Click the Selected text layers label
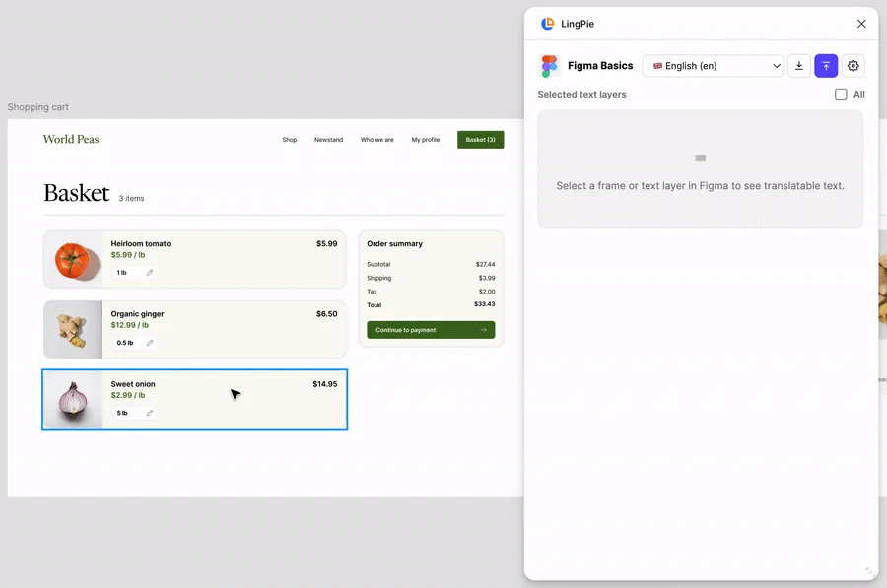Image resolution: width=887 pixels, height=588 pixels. click(581, 95)
